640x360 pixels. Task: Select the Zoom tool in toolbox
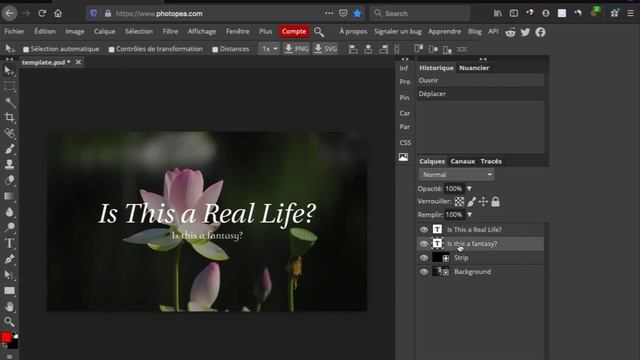pos(9,322)
